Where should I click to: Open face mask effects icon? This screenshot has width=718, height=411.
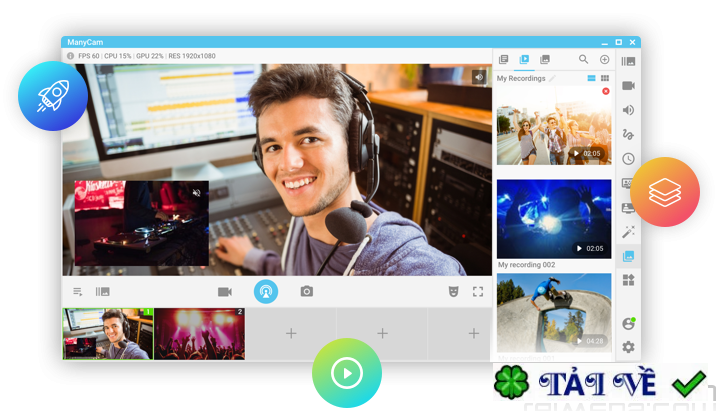pos(453,292)
